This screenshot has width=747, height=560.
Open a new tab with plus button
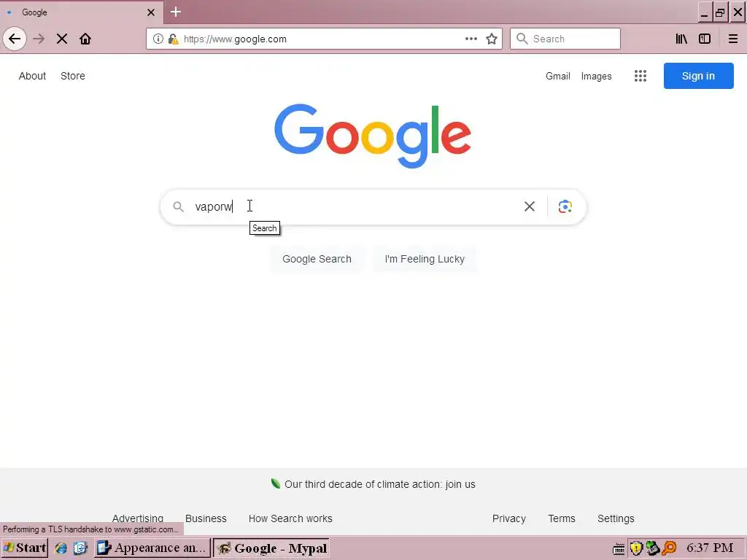[176, 12]
